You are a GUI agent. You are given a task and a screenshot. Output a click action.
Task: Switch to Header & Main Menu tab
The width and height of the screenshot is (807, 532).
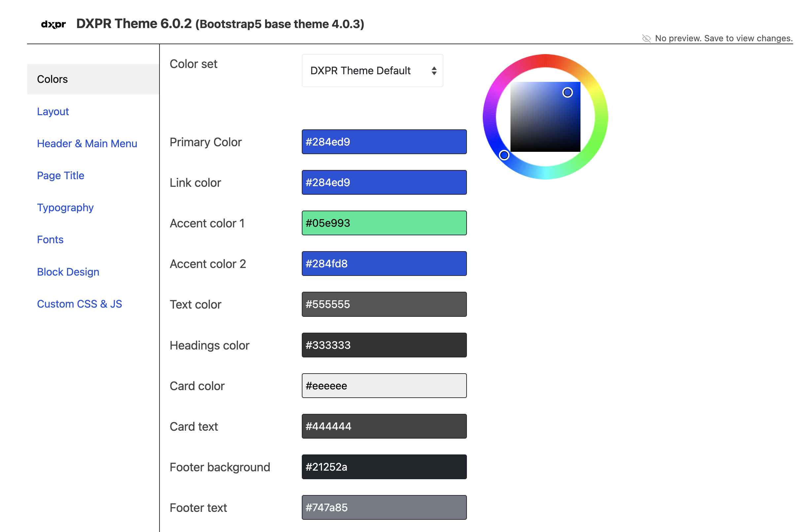point(87,144)
